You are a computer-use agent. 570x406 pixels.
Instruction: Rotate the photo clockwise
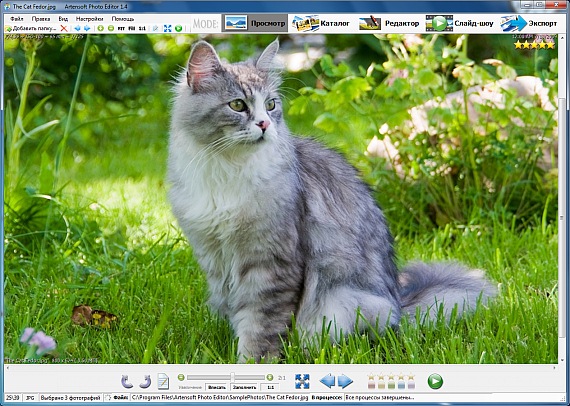tap(145, 381)
